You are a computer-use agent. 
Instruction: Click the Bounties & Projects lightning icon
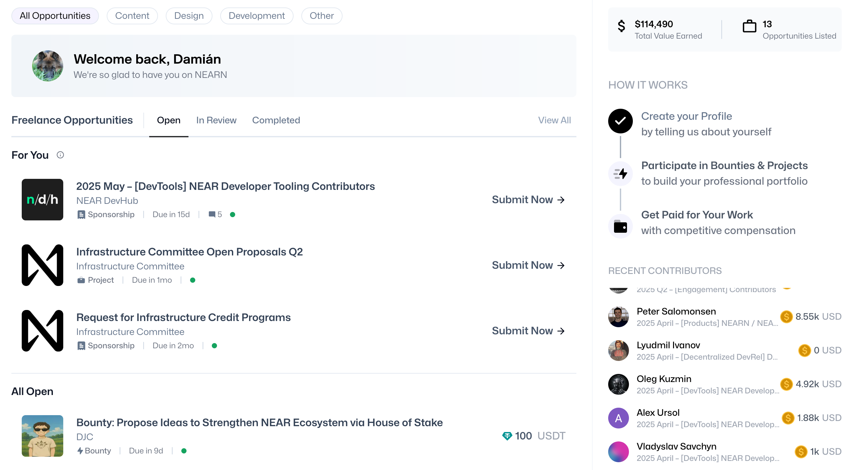pos(620,174)
